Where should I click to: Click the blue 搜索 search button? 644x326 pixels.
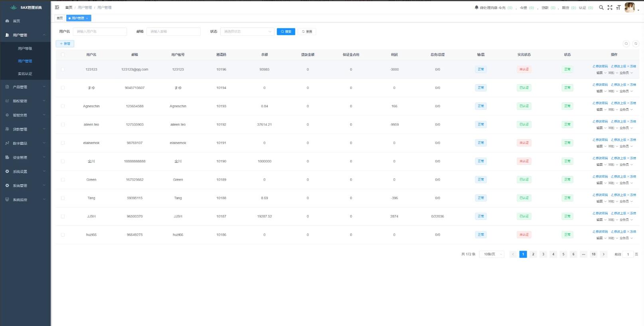286,32
